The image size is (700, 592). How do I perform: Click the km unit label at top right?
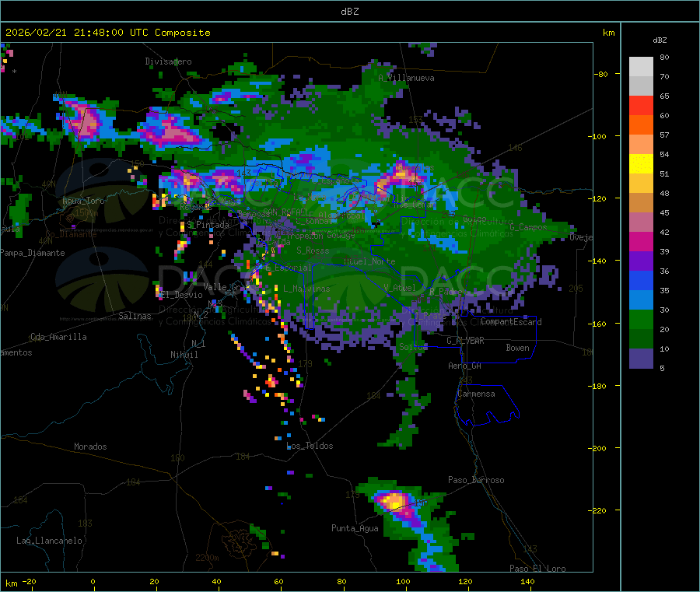coord(608,33)
